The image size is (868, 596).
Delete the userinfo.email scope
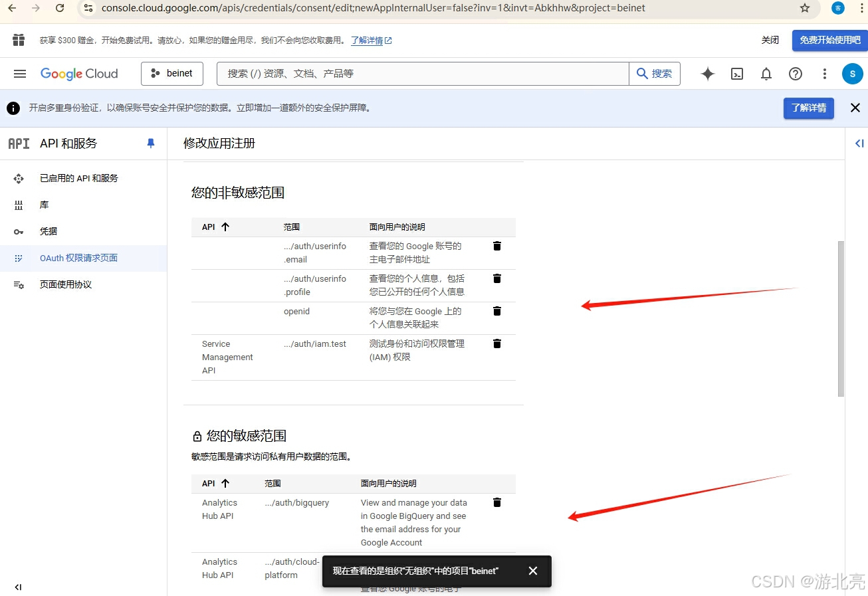pyautogui.click(x=497, y=246)
